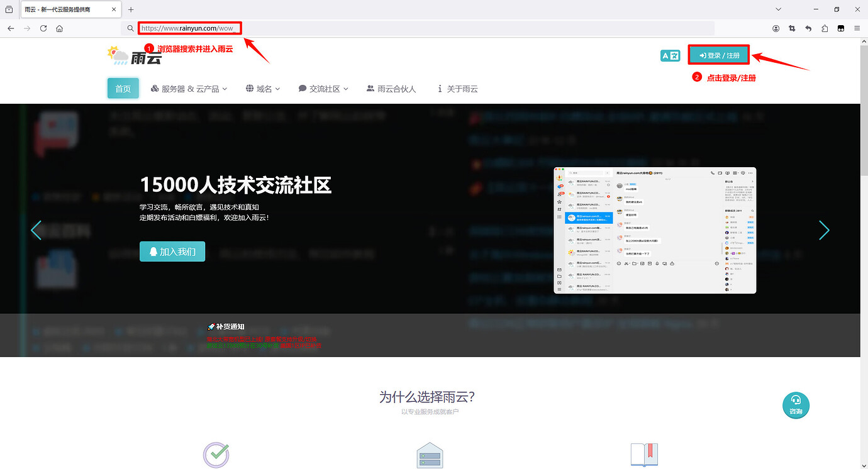This screenshot has width=868, height=469.
Task: Open the browser hamburger menu icon
Action: click(857, 28)
